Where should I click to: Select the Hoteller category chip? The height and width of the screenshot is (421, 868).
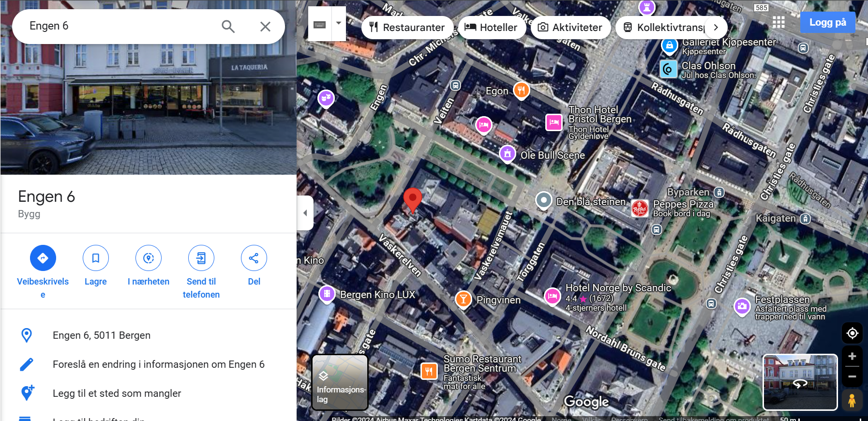pyautogui.click(x=491, y=28)
